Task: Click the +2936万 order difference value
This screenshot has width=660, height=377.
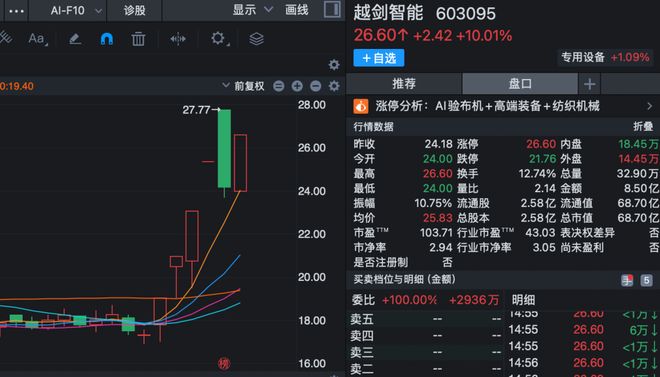Action: pos(474,300)
